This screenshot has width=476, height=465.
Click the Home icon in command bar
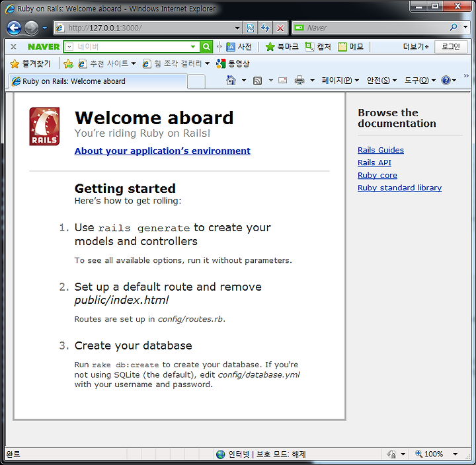click(231, 81)
